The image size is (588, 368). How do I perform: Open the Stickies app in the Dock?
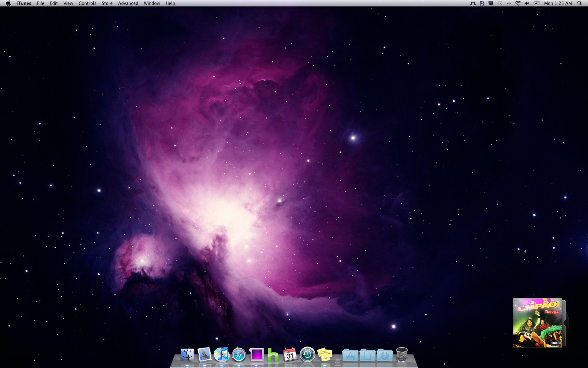325,355
